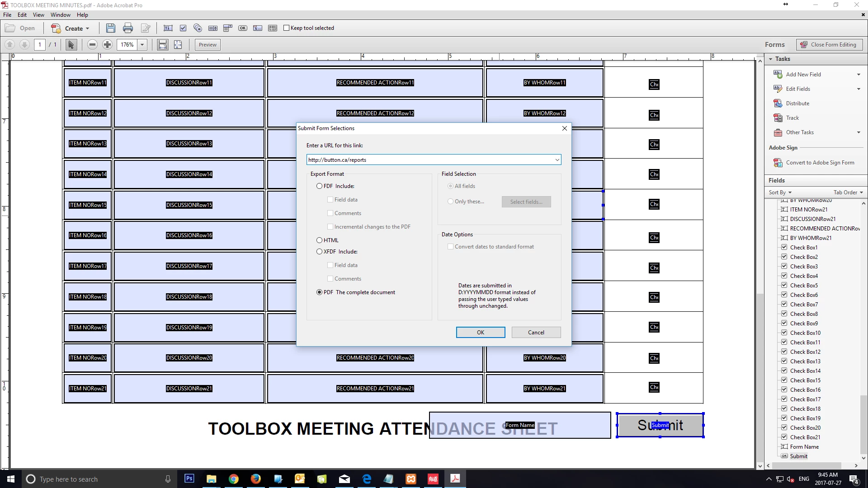This screenshot has height=488, width=868.
Task: Click the digital signature field tool
Action: (258, 28)
